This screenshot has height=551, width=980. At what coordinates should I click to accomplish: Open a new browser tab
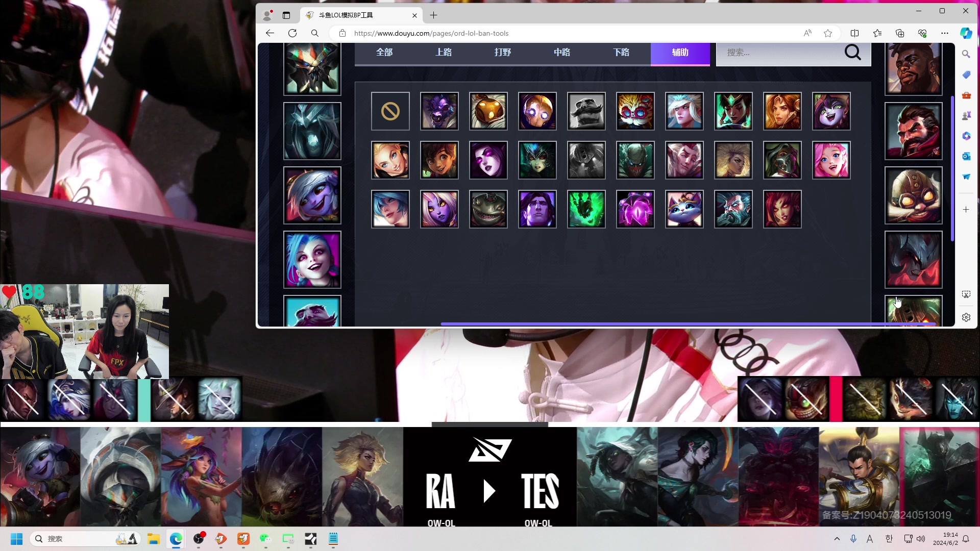[x=433, y=15]
